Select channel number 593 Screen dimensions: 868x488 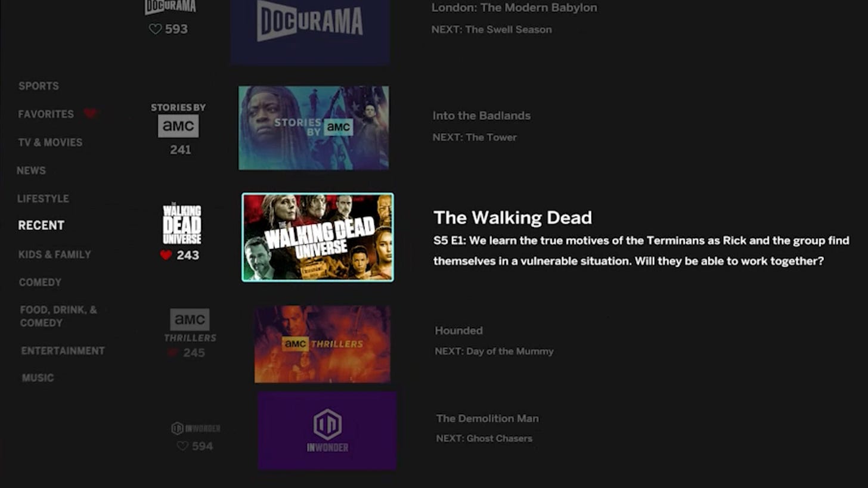(176, 29)
